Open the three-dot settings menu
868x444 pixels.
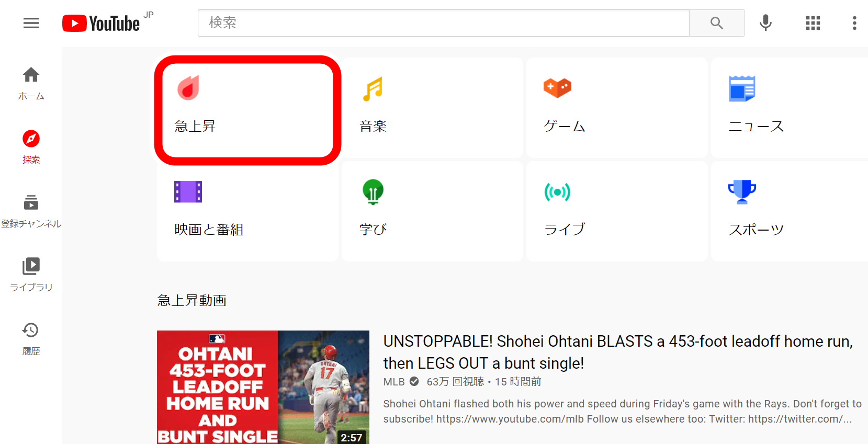click(x=854, y=23)
